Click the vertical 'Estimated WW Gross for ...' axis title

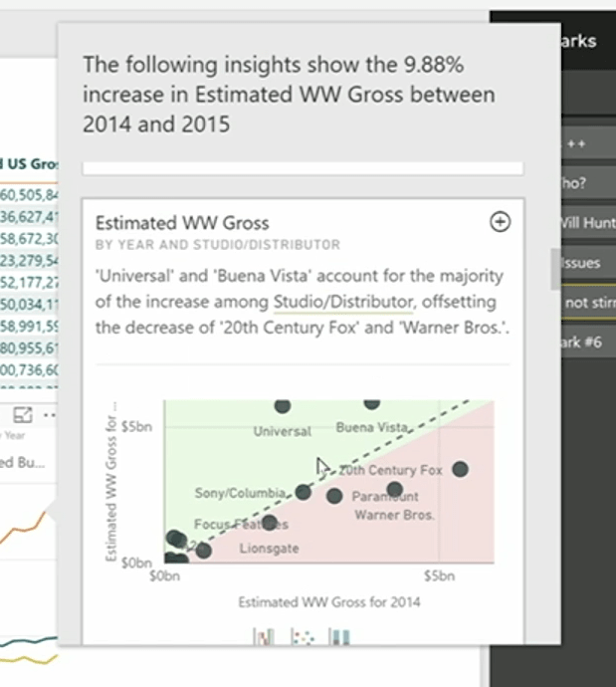click(111, 481)
